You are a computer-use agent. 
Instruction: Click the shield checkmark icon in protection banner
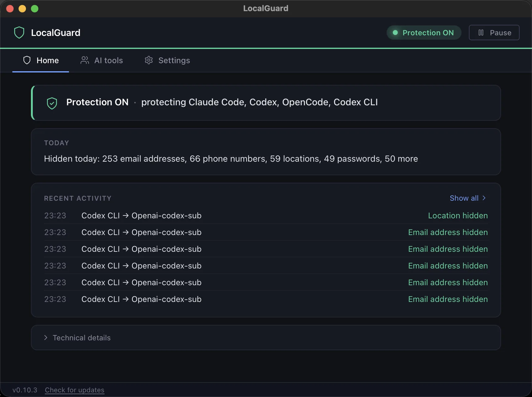pos(52,103)
